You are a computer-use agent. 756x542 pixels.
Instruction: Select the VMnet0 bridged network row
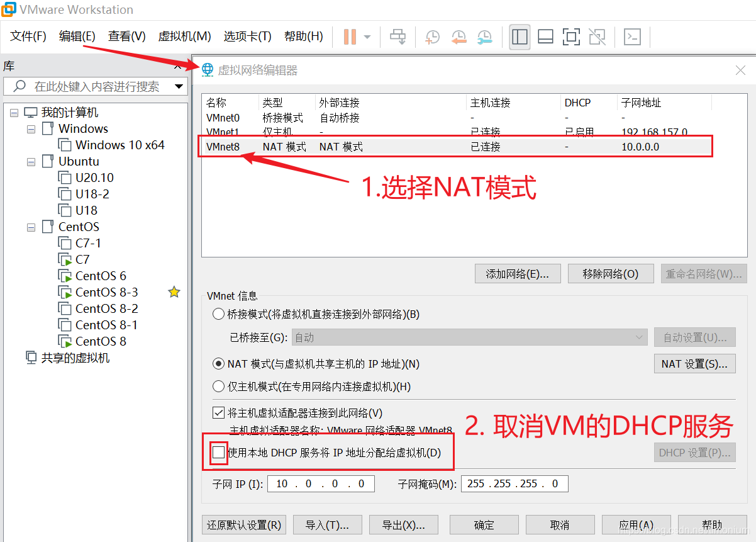[x=457, y=118]
